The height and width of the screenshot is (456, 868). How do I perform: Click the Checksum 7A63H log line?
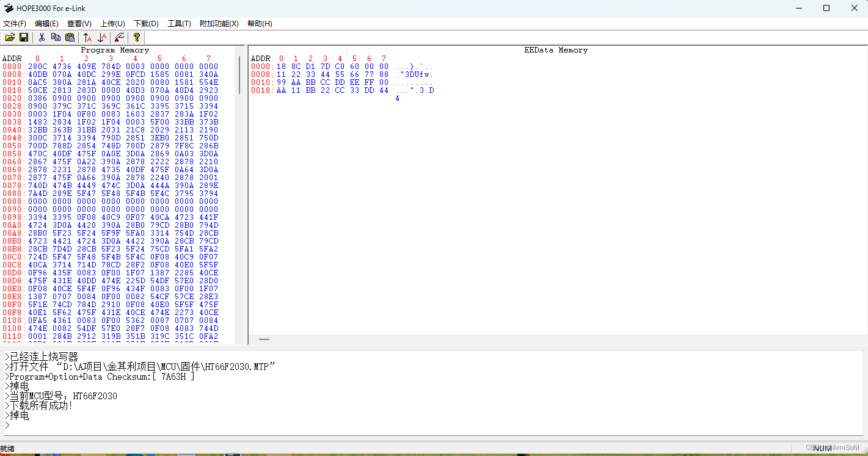(100, 377)
